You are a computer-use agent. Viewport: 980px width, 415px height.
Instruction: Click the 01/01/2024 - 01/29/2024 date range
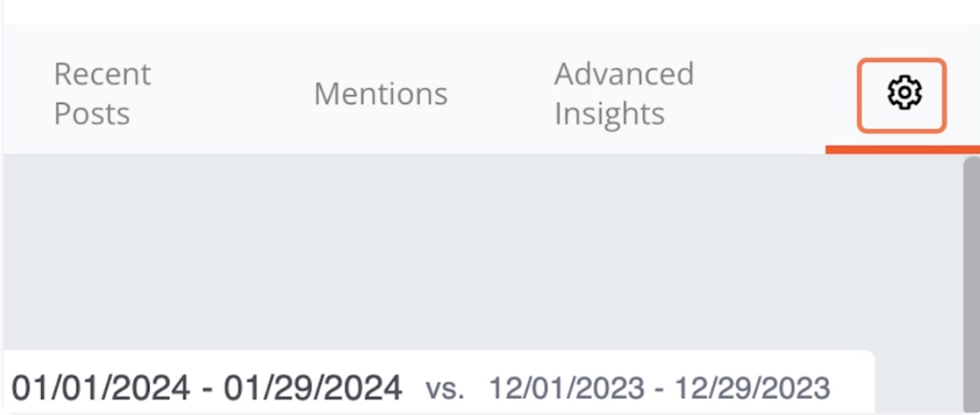tap(207, 388)
